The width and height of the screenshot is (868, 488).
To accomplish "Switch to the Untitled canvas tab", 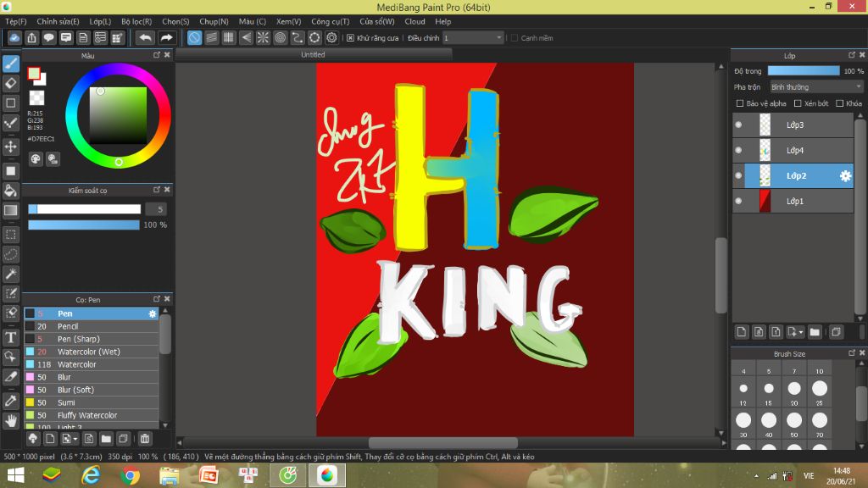I will pyautogui.click(x=313, y=53).
